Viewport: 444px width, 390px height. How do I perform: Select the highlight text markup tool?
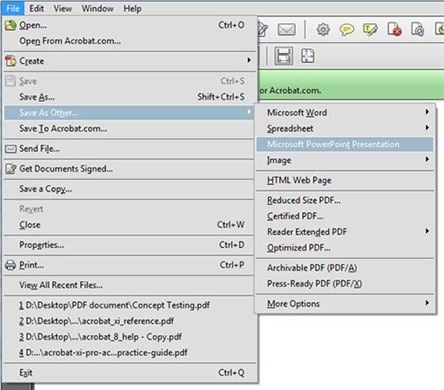[370, 30]
